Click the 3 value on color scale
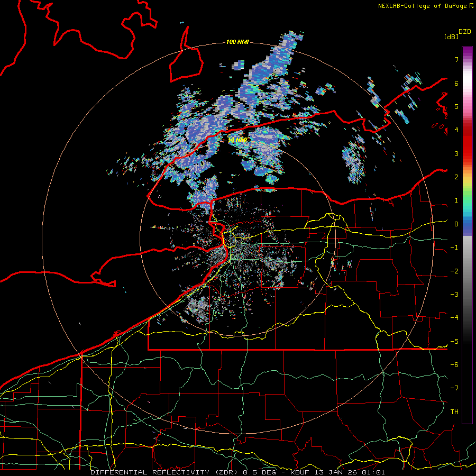The width and height of the screenshot is (476, 476). click(456, 153)
